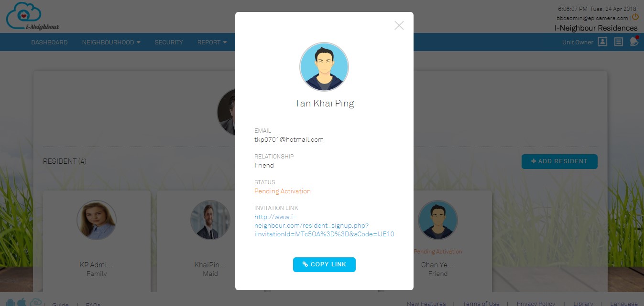Open the profile card icon beside Unit Owner

(603, 42)
